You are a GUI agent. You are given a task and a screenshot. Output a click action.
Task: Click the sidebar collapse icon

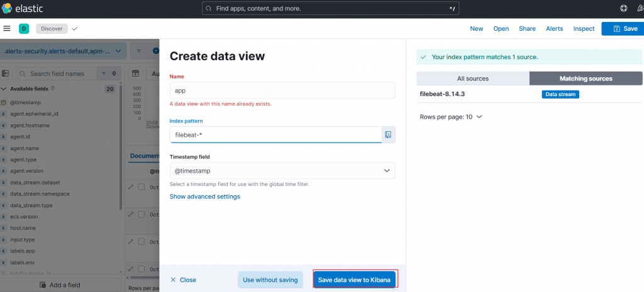point(6,73)
